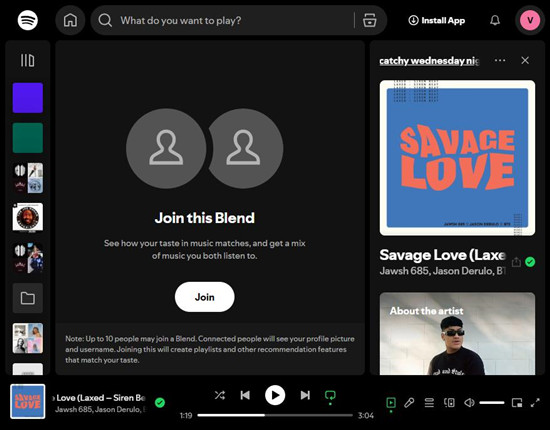Click Join button for this Blend

point(204,297)
